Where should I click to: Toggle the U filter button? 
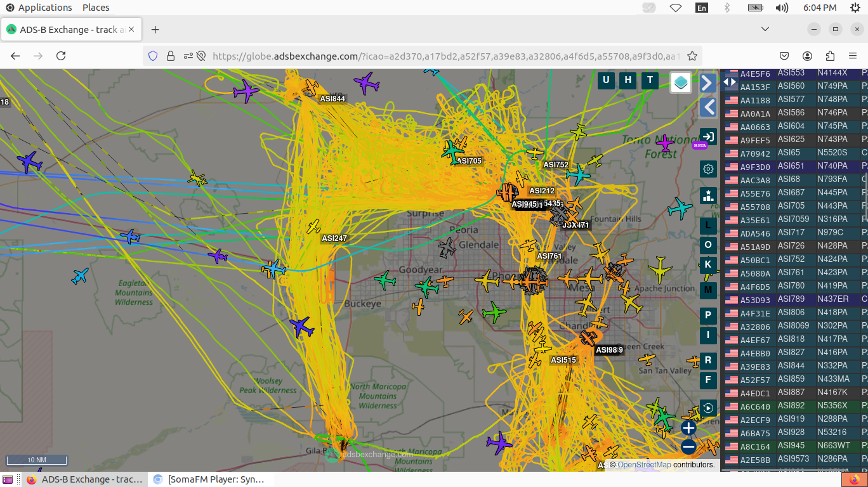pyautogui.click(x=606, y=80)
